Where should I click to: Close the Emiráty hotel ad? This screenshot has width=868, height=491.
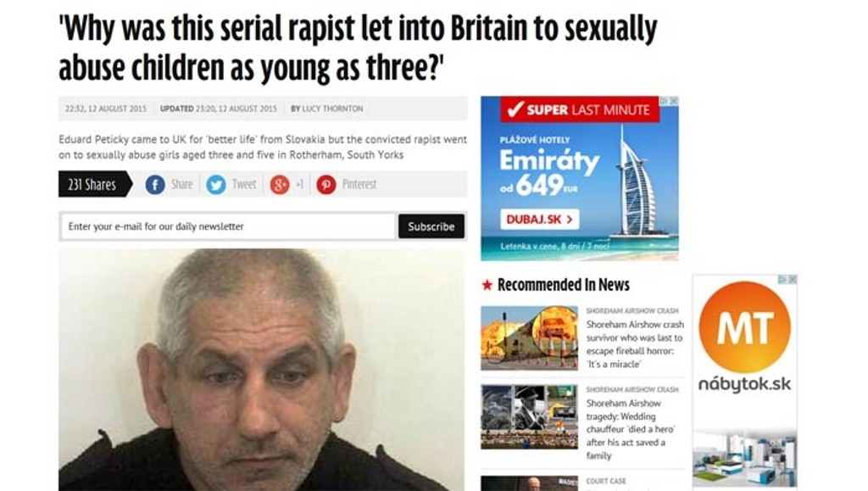674,101
